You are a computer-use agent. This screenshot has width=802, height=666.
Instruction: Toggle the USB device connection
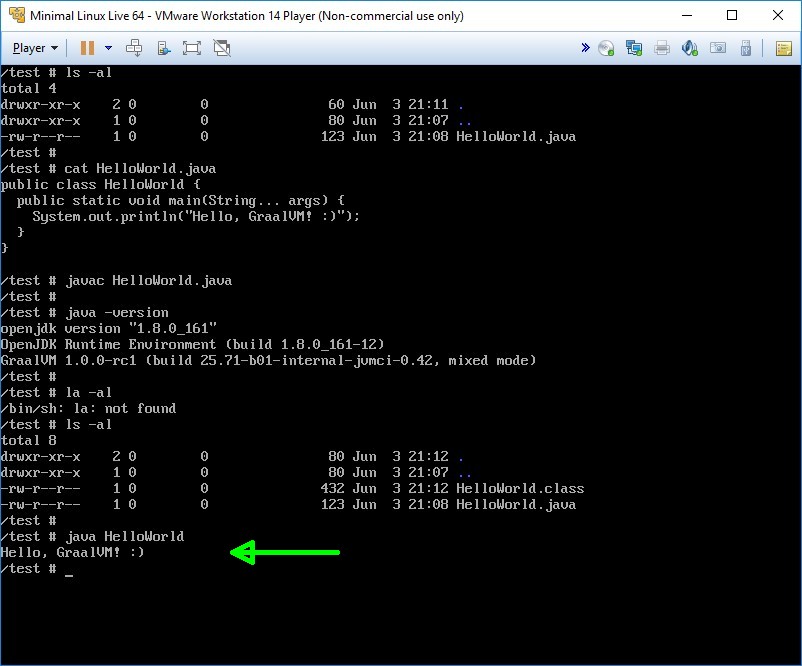pos(745,48)
